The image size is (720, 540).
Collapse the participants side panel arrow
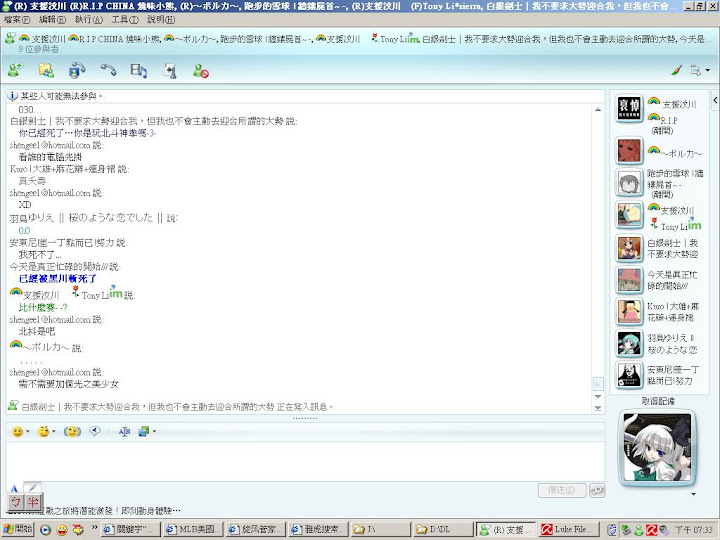715,100
